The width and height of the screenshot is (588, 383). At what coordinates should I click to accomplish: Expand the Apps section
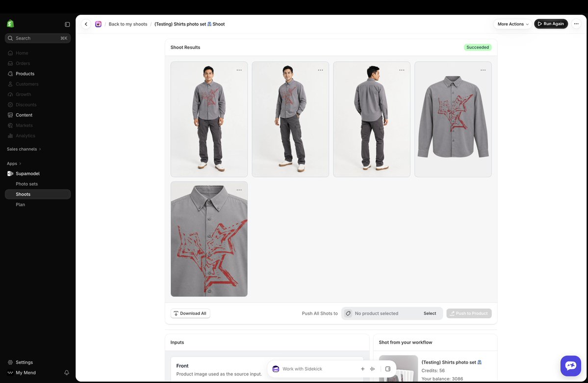coord(14,164)
